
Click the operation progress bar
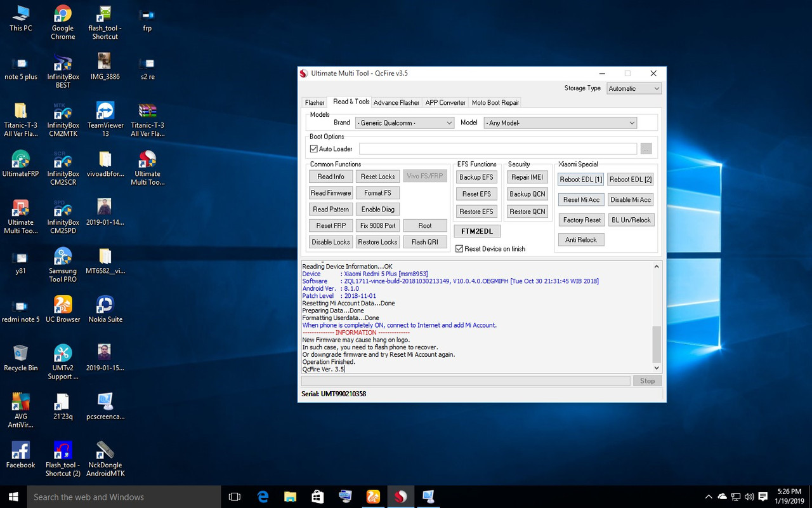466,381
